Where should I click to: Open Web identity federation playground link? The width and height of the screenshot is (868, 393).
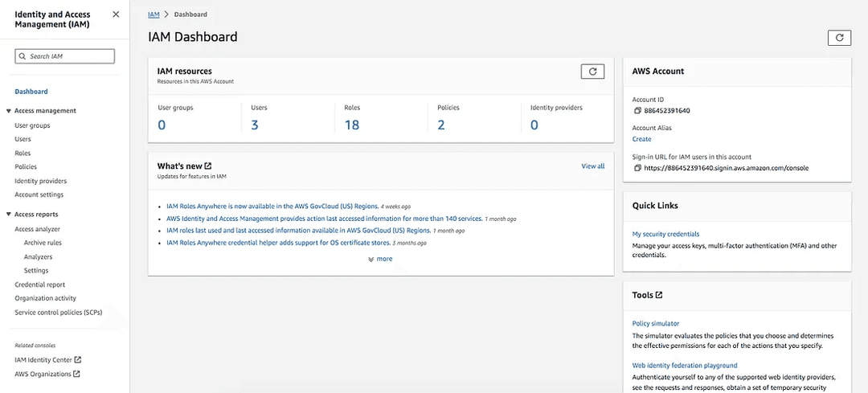(x=685, y=366)
